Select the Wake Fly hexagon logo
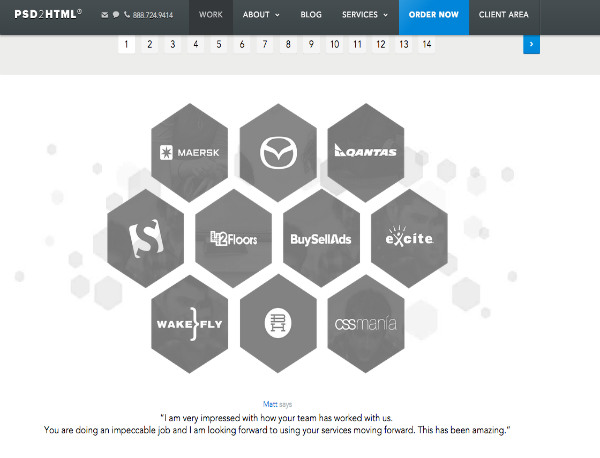600x458 pixels. point(190,324)
